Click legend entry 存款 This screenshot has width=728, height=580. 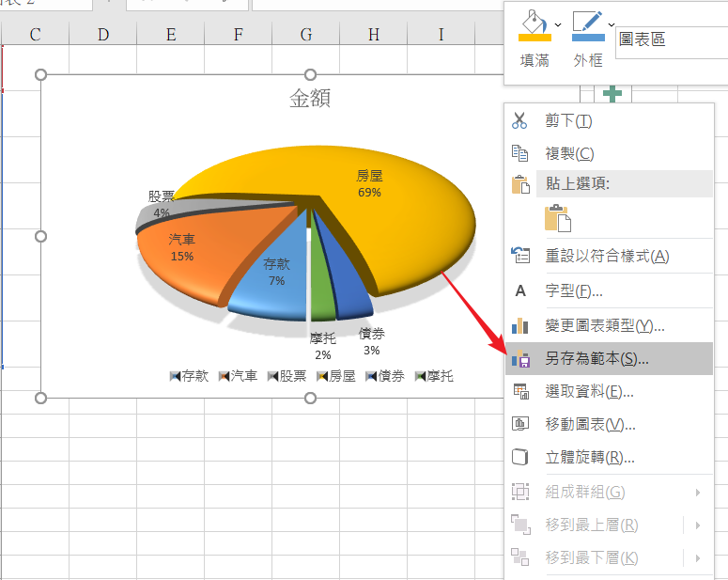(190, 376)
